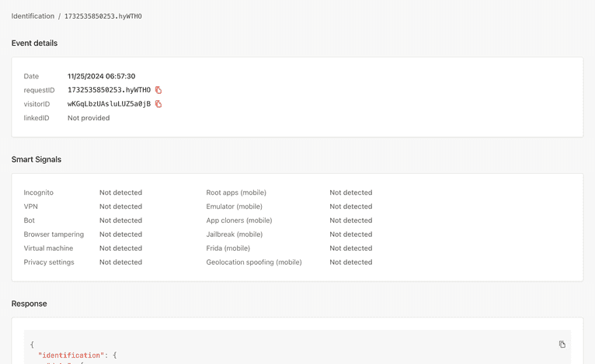Click the 1732535850253.hyWTHO breadcrumb item
Image resolution: width=595 pixels, height=364 pixels.
(x=103, y=16)
